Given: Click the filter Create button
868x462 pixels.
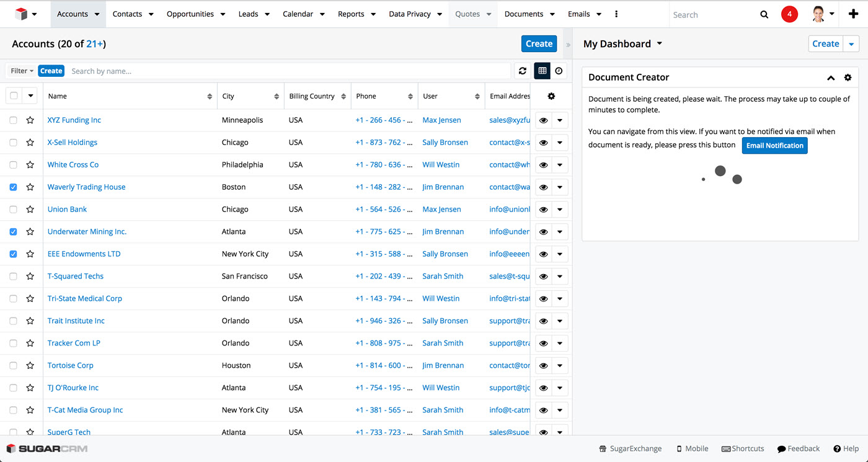Looking at the screenshot, I should click(x=51, y=71).
